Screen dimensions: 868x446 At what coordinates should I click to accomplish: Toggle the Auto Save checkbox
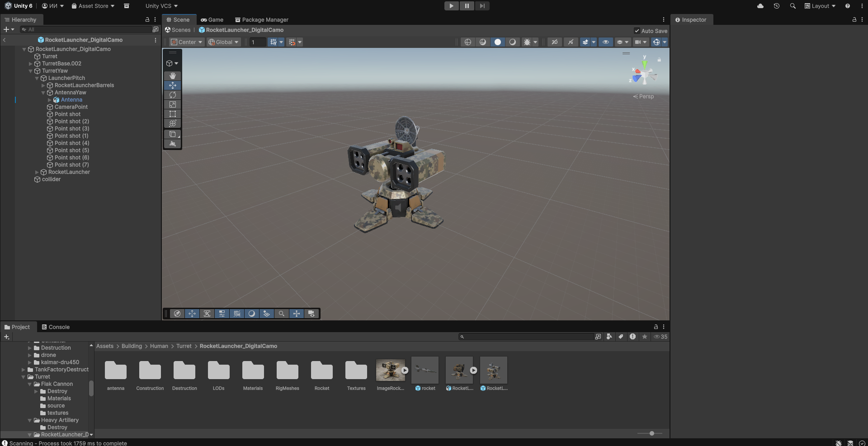pos(637,31)
